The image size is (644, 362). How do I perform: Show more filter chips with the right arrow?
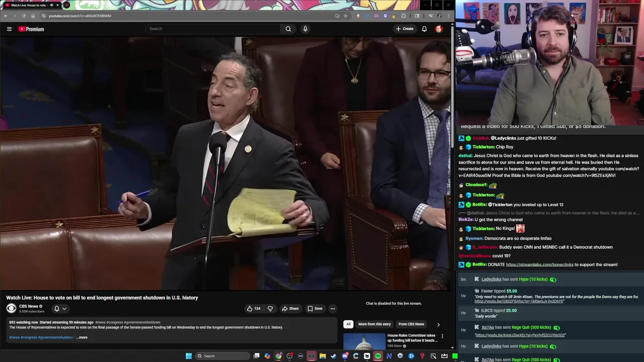point(438,324)
